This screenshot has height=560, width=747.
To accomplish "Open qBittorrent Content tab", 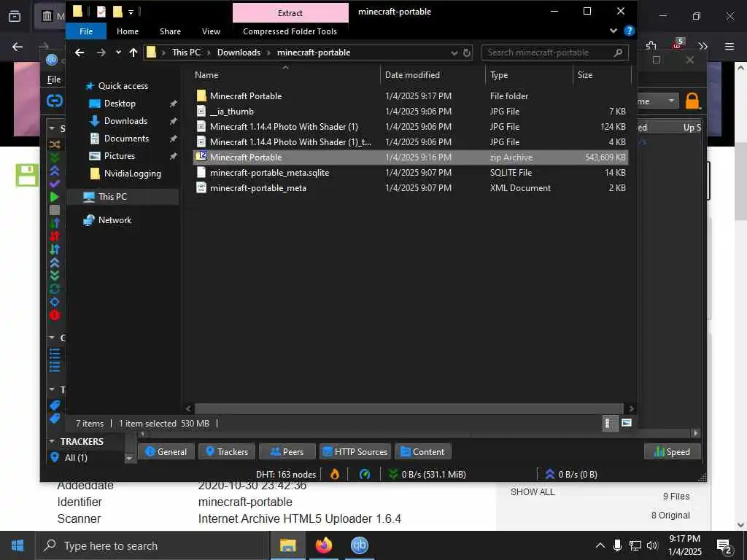I will 422,452.
